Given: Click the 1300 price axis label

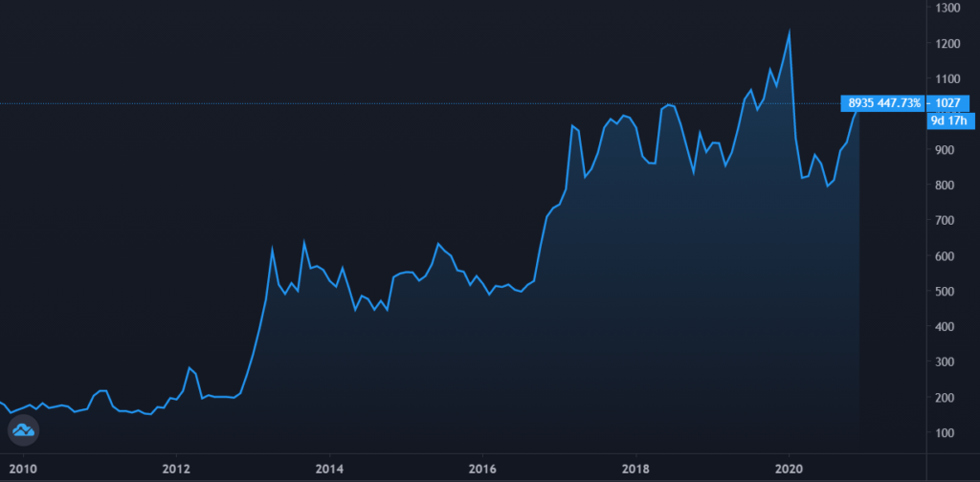Looking at the screenshot, I should (947, 8).
